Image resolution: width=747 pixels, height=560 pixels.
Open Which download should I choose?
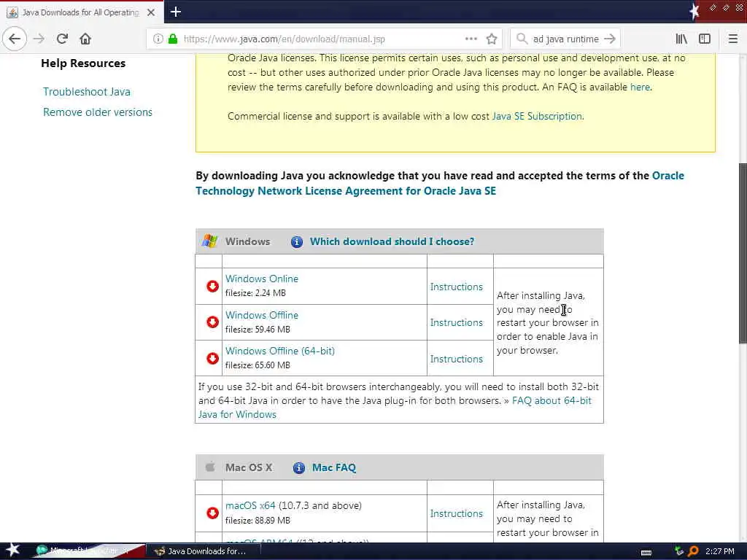392,241
